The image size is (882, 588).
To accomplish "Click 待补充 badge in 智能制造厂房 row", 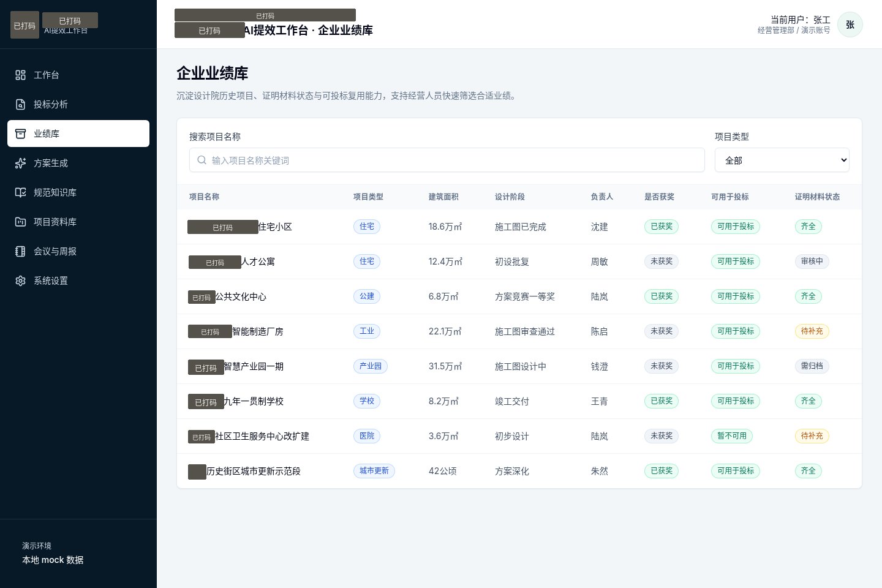I will 812,331.
